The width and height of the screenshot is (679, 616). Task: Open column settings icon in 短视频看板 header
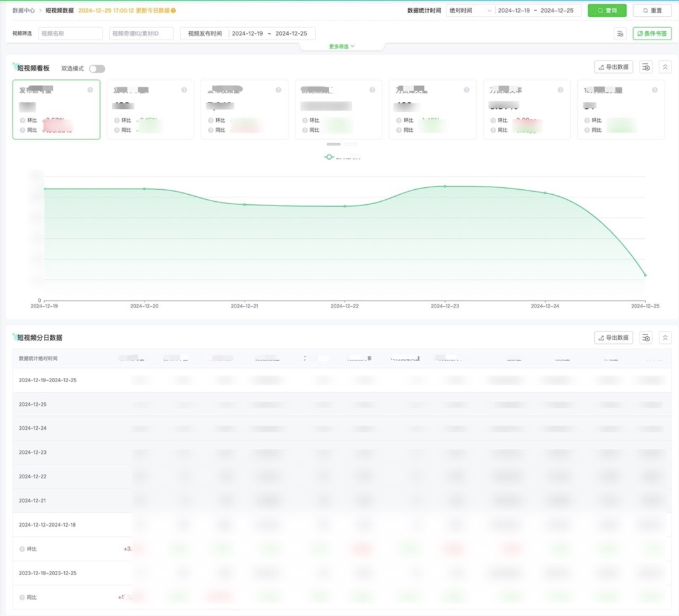tap(646, 67)
